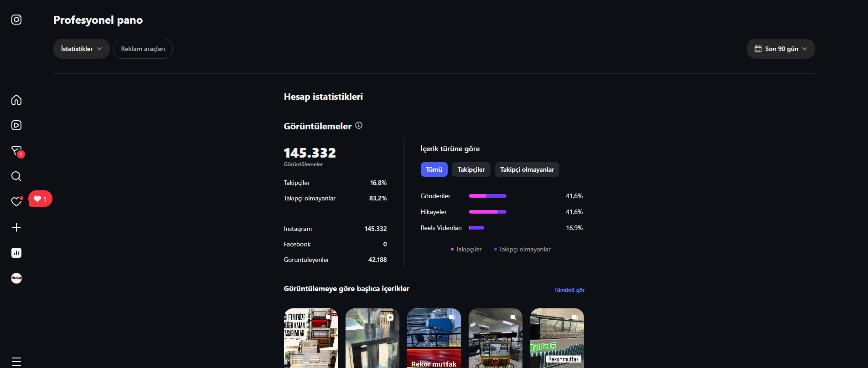The width and height of the screenshot is (868, 368).
Task: Select the Takipçiler filter tab
Action: (x=471, y=169)
